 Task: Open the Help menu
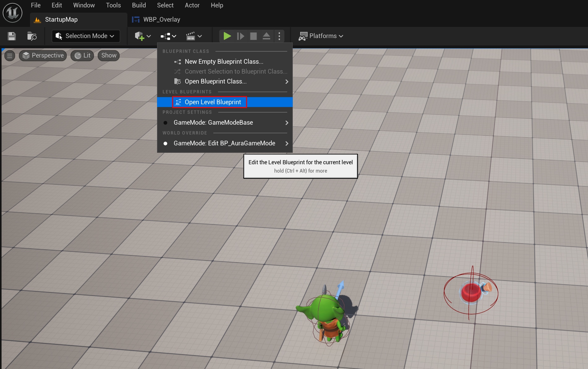(x=217, y=5)
